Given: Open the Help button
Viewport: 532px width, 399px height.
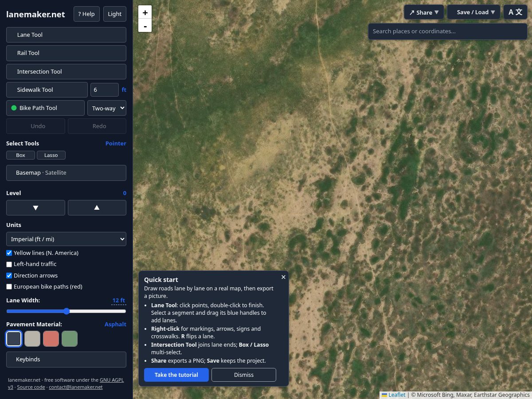Looking at the screenshot, I should tap(86, 14).
